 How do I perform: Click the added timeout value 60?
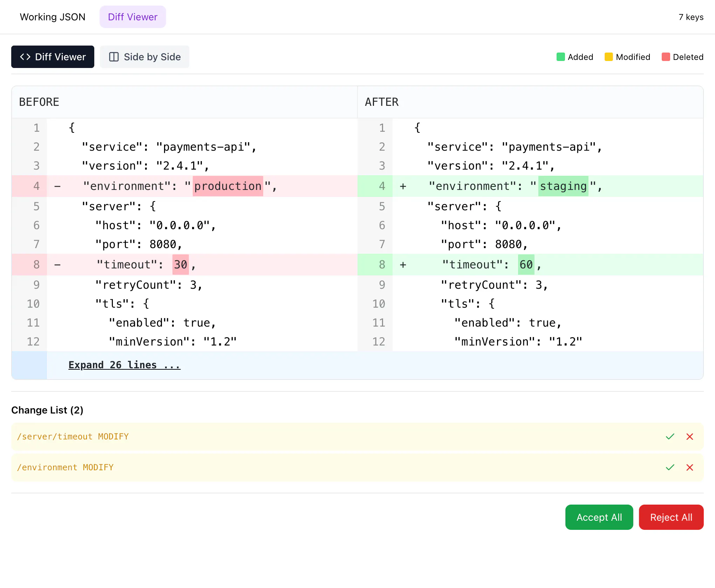526,265
